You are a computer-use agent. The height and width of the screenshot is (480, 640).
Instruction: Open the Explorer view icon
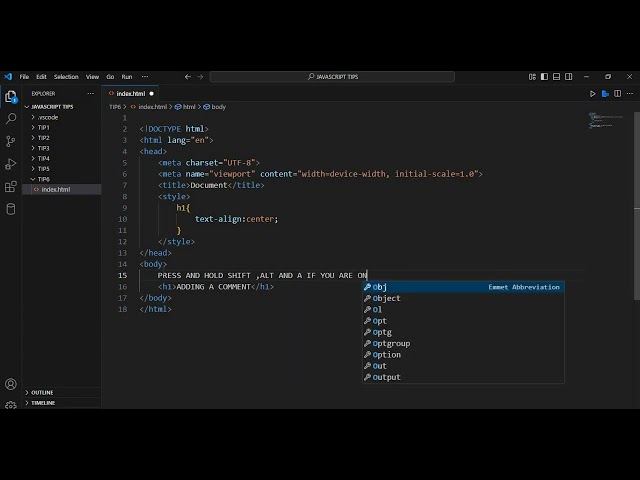point(11,97)
